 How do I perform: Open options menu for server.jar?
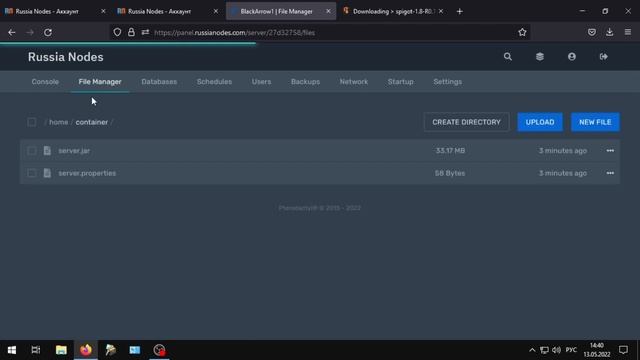610,151
